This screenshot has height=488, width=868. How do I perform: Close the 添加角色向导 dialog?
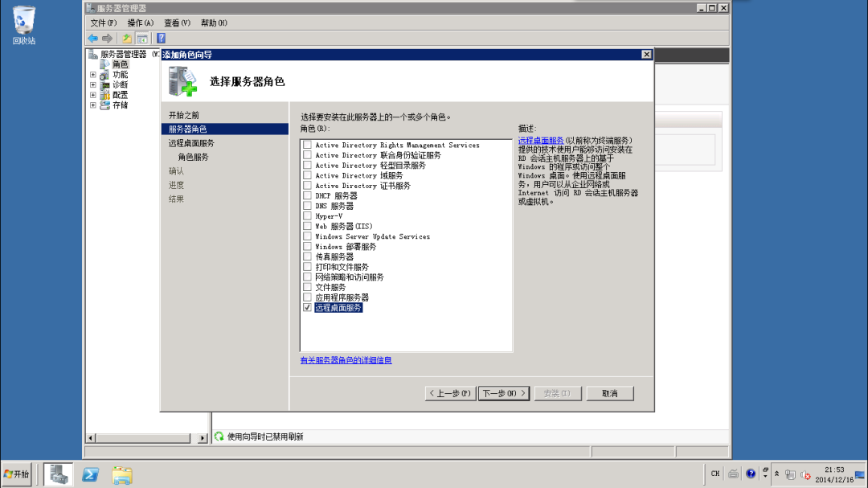point(646,55)
